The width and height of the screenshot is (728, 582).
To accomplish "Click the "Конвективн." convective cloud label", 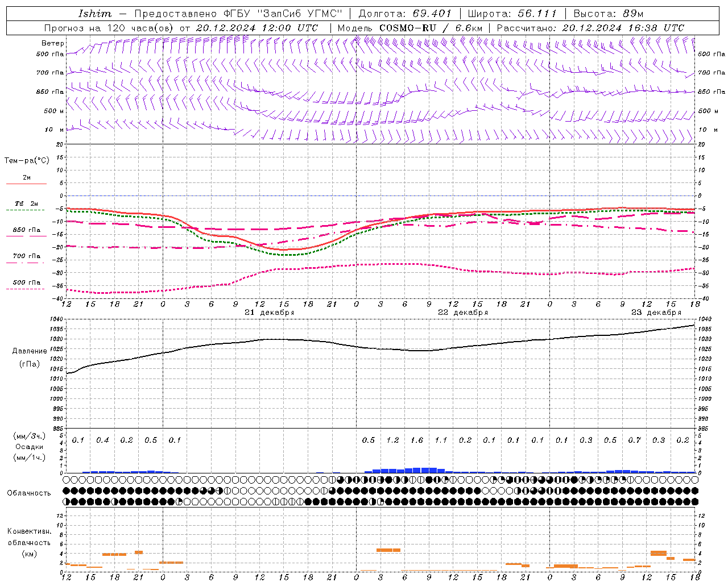I will click(29, 531).
